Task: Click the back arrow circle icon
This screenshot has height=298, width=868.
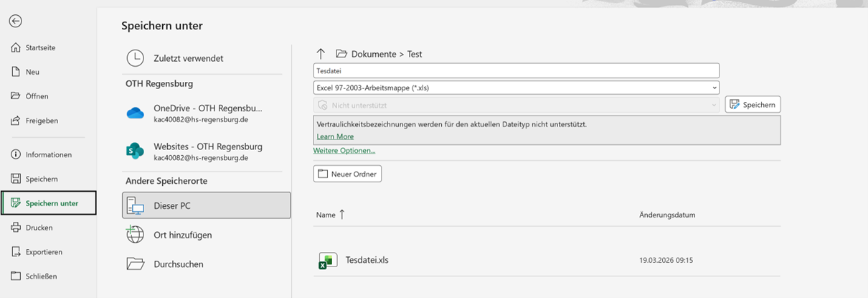Action: point(15,22)
